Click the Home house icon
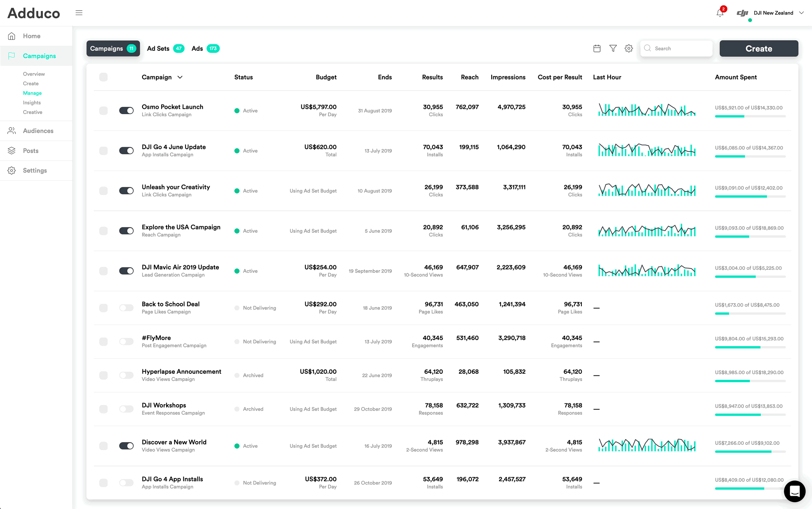The height and width of the screenshot is (509, 812). click(12, 36)
